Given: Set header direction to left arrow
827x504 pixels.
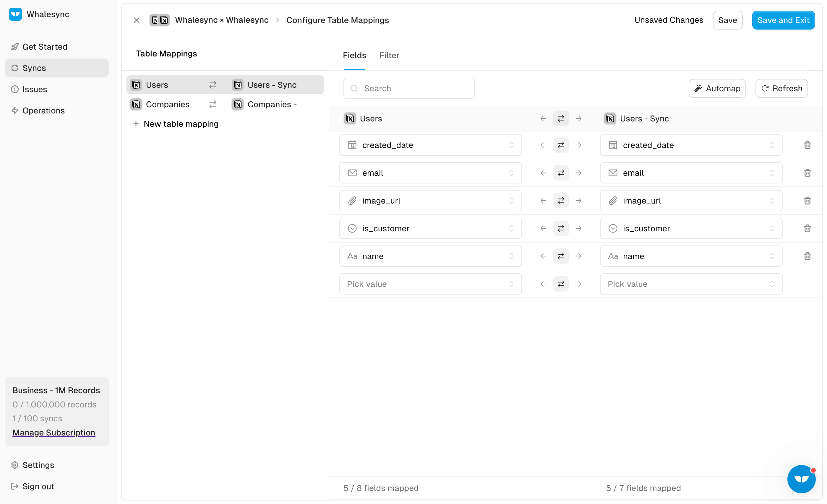Looking at the screenshot, I should tap(543, 118).
